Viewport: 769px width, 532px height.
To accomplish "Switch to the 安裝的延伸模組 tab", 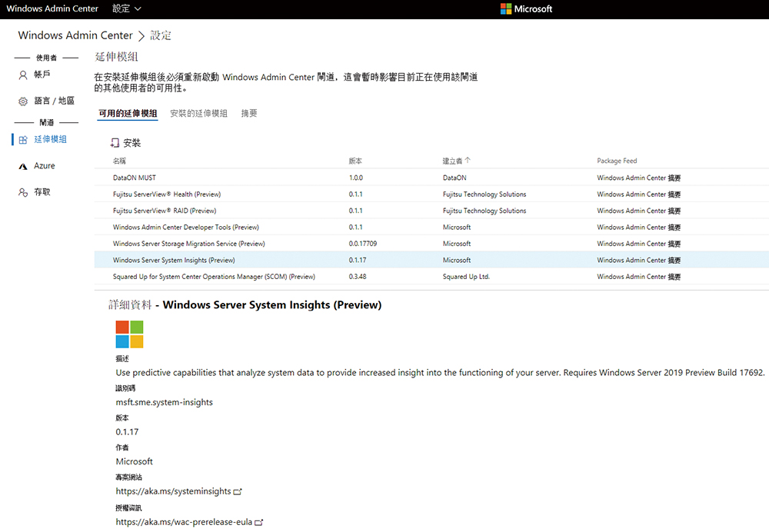I will tap(198, 113).
